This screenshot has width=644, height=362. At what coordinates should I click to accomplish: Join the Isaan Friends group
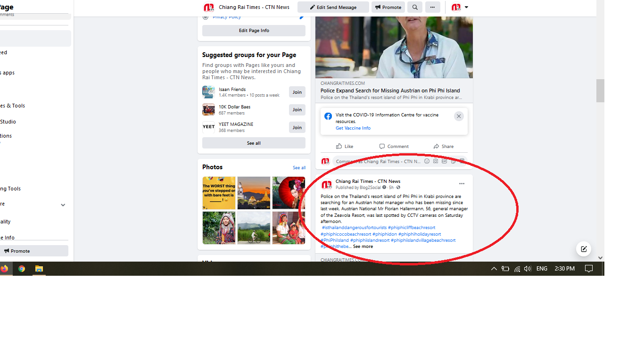click(297, 92)
